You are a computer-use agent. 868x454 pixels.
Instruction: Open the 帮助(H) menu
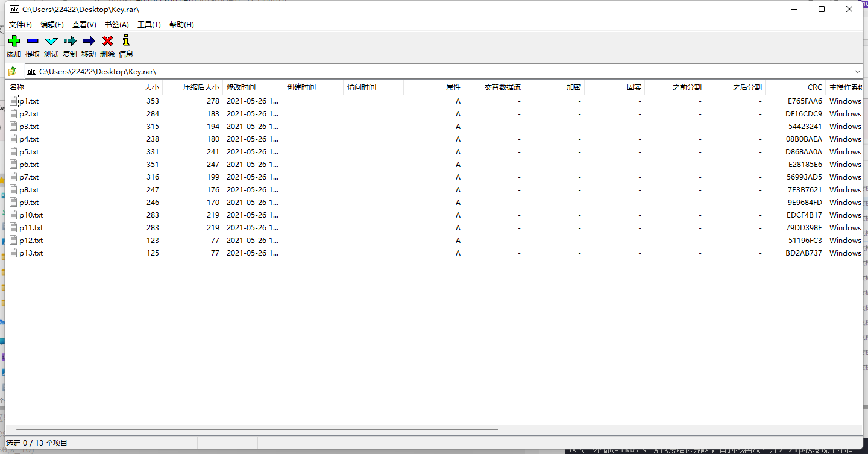click(x=181, y=25)
